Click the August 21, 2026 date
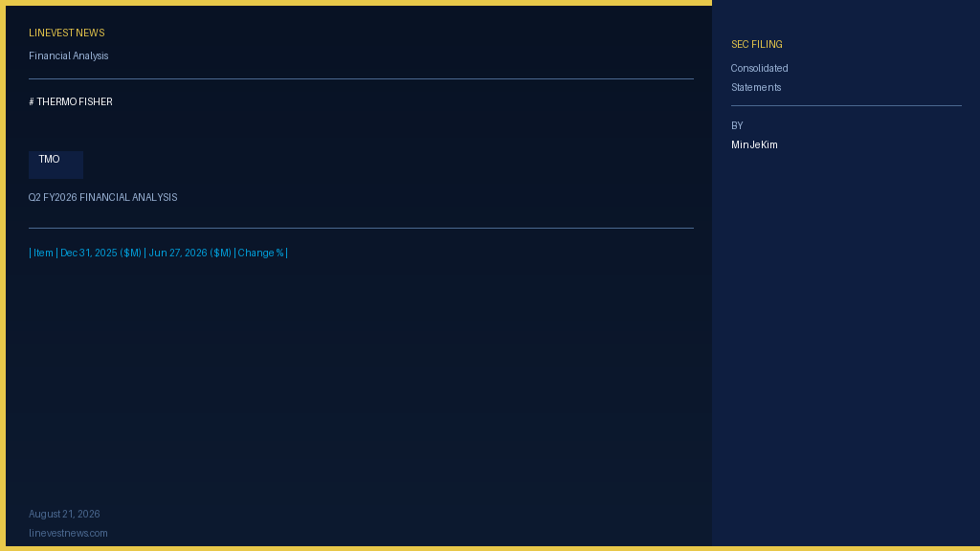The image size is (980, 551). click(x=64, y=514)
